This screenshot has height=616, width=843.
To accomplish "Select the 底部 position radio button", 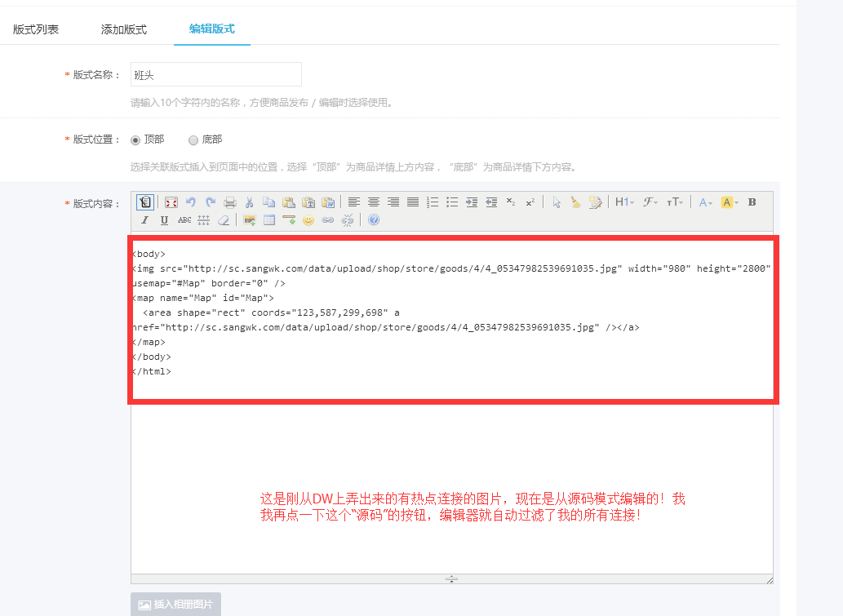I will (x=193, y=140).
